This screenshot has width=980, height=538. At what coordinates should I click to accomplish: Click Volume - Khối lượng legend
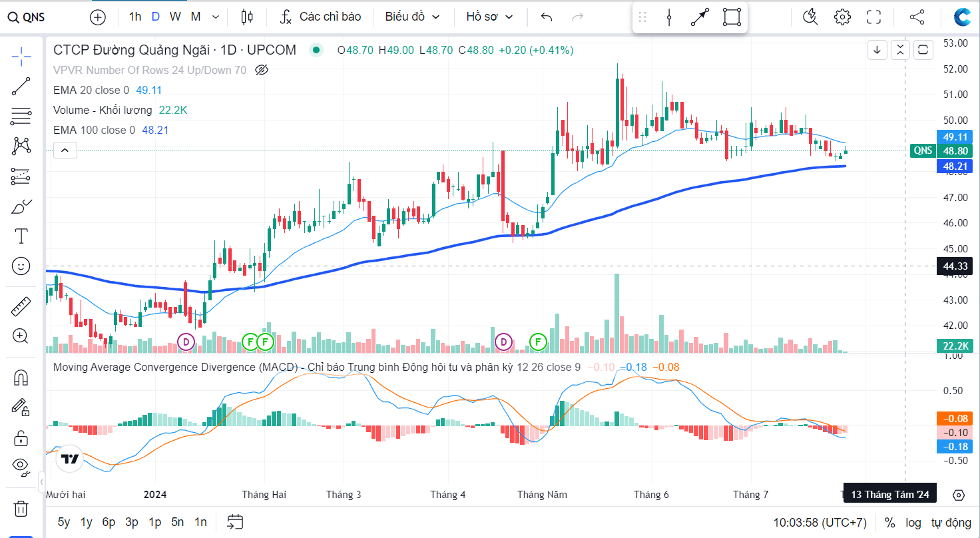click(x=103, y=110)
